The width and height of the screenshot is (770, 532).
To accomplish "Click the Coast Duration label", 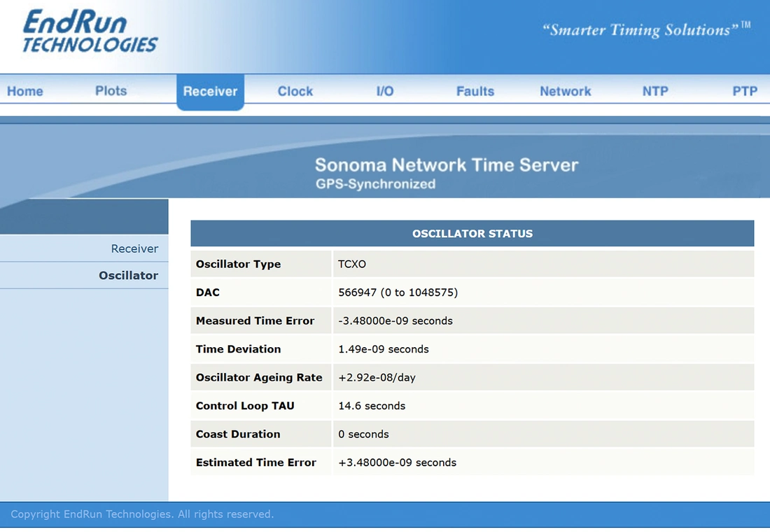I will pos(238,434).
